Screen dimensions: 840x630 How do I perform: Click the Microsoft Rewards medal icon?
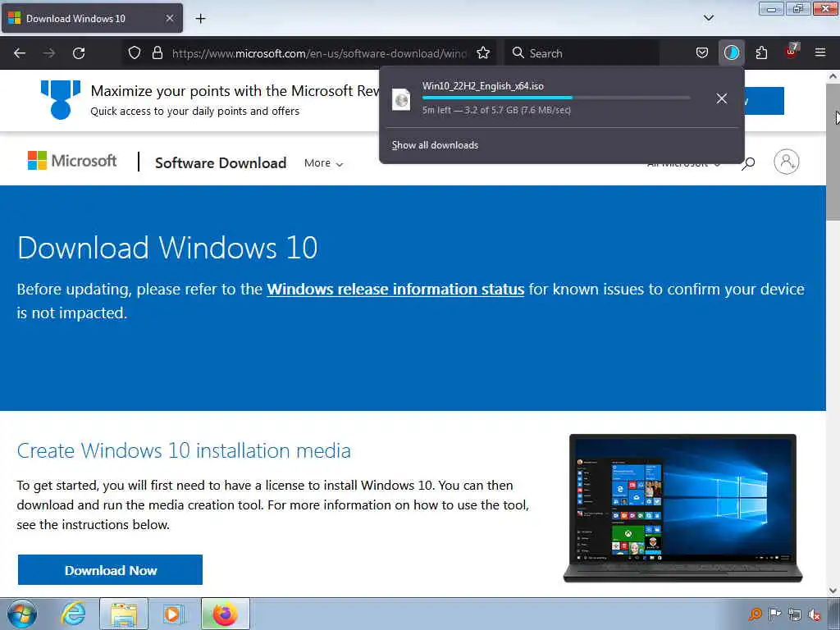61,99
